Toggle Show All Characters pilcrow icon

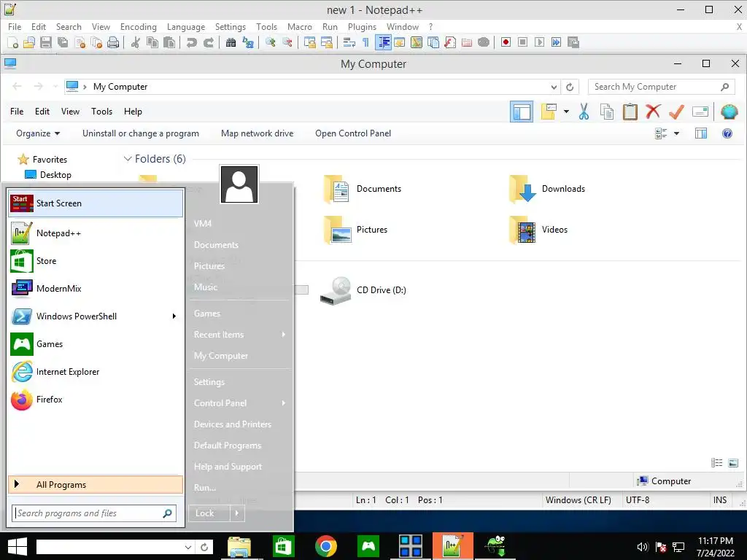[365, 43]
